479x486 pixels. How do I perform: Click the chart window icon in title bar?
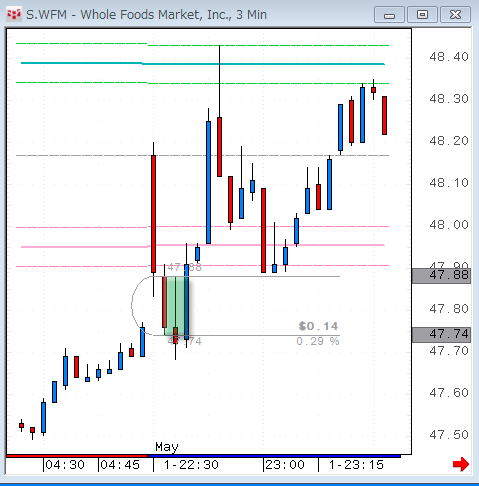pyautogui.click(x=14, y=14)
